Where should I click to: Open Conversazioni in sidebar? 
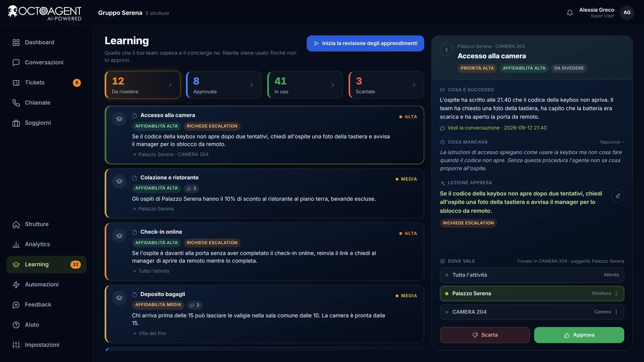pyautogui.click(x=46, y=63)
